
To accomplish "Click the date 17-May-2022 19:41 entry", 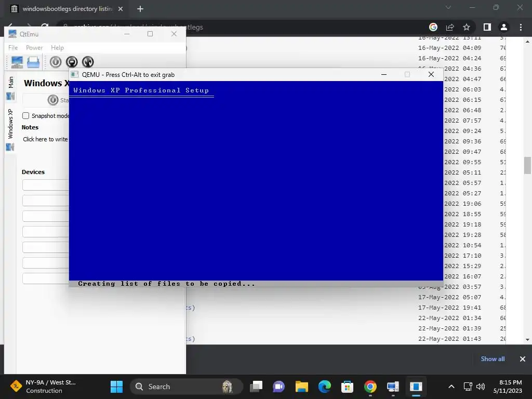I will 449,308.
